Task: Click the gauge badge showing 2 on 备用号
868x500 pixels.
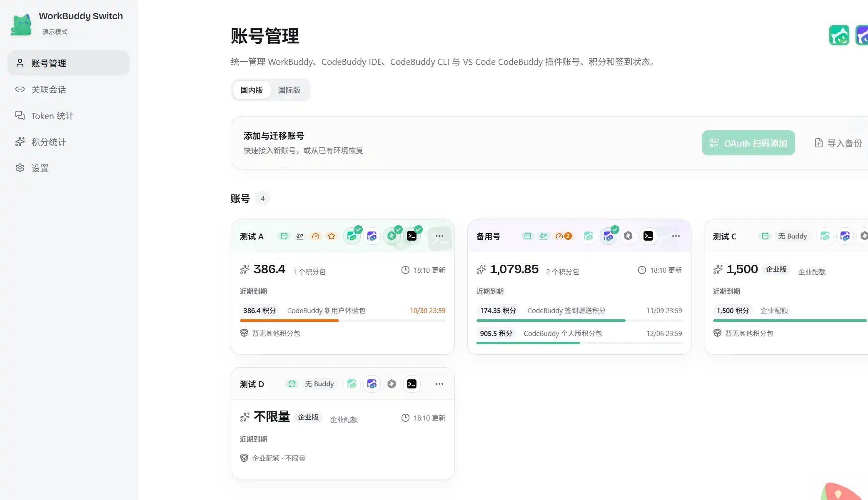Action: click(564, 236)
